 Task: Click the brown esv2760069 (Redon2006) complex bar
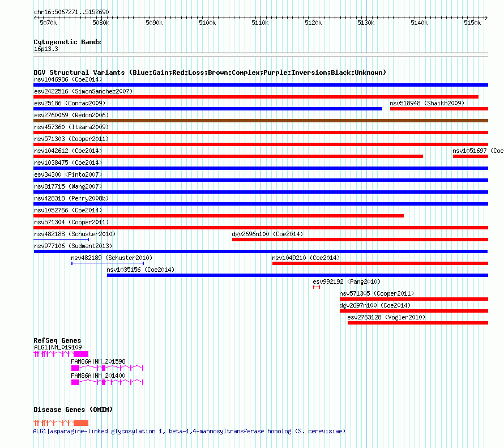[260, 121]
